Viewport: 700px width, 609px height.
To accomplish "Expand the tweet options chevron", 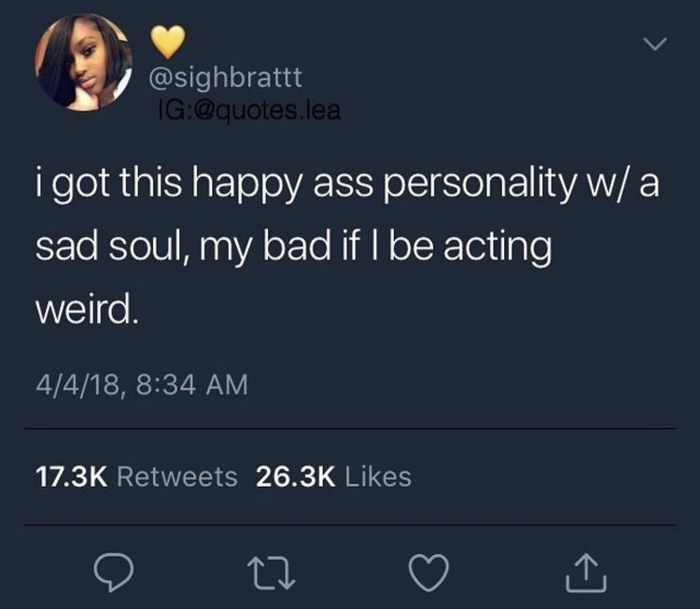I will [655, 44].
